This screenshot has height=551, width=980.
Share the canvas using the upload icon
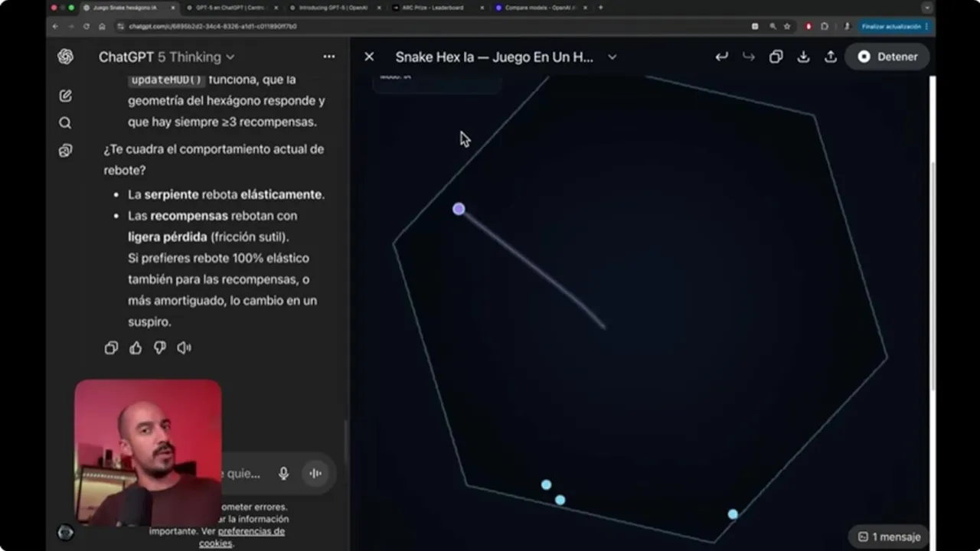tap(830, 57)
